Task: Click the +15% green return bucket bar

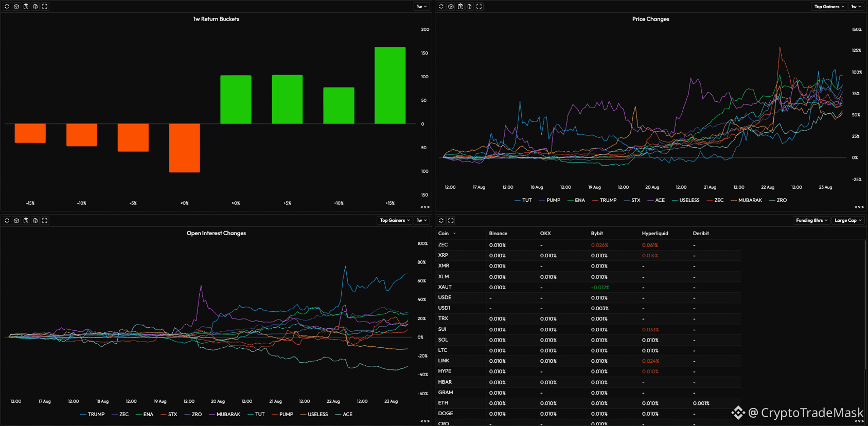Action: point(390,85)
